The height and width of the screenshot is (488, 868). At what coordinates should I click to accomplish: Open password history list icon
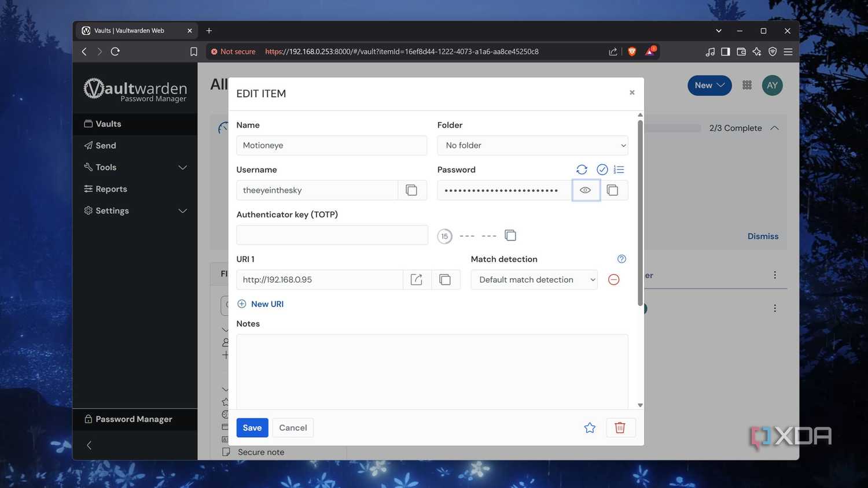[619, 169]
